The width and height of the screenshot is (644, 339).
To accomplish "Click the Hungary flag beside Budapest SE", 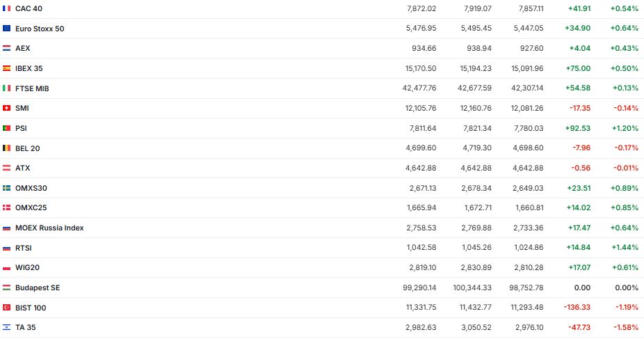I will coord(7,287).
